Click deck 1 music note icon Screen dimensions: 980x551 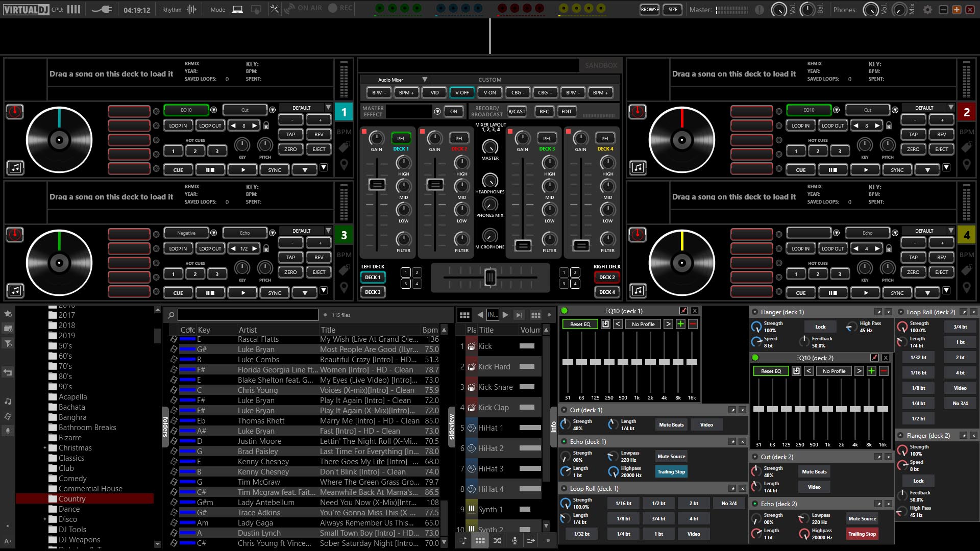15,167
